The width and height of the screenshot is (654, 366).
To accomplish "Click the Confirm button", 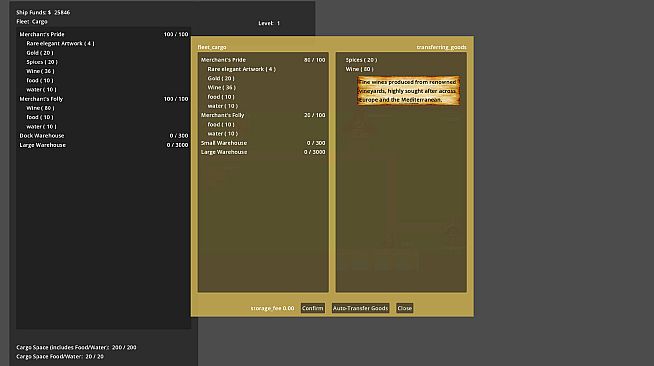I will tap(312, 308).
